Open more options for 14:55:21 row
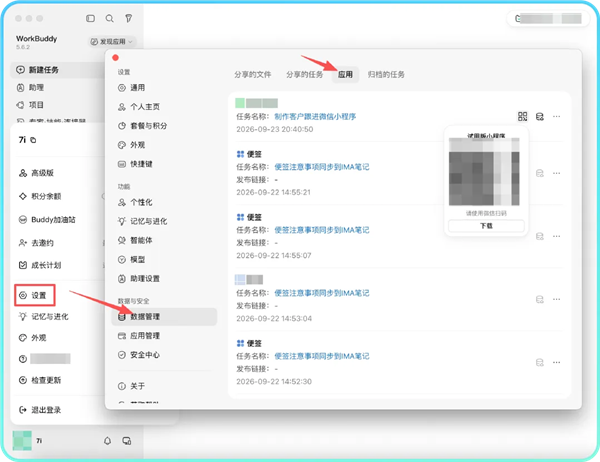The width and height of the screenshot is (600, 462). (x=557, y=173)
